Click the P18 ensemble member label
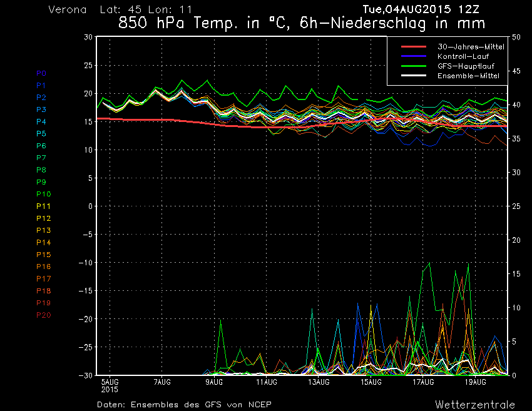Image resolution: width=532 pixels, height=411 pixels. pos(43,291)
